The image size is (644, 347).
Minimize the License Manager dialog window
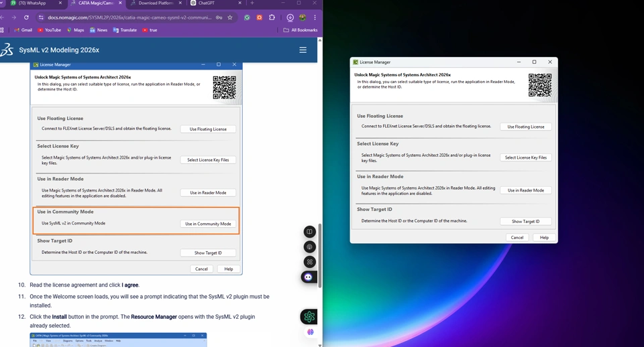coord(519,62)
